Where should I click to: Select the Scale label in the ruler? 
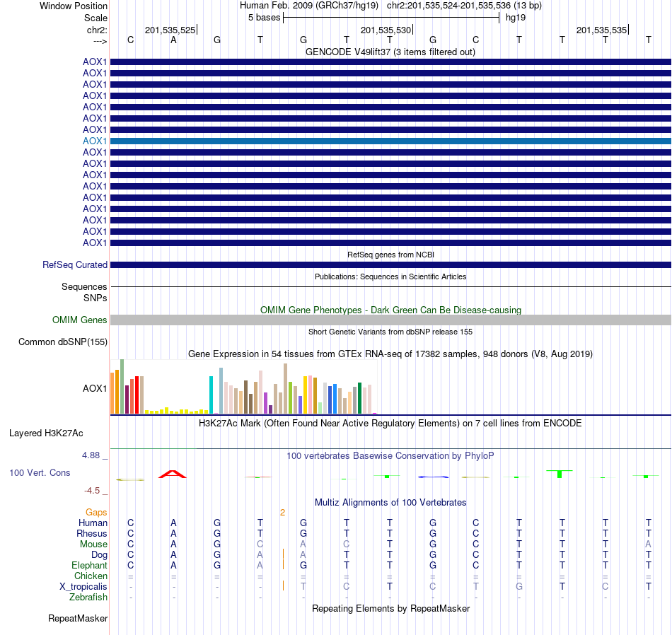95,18
